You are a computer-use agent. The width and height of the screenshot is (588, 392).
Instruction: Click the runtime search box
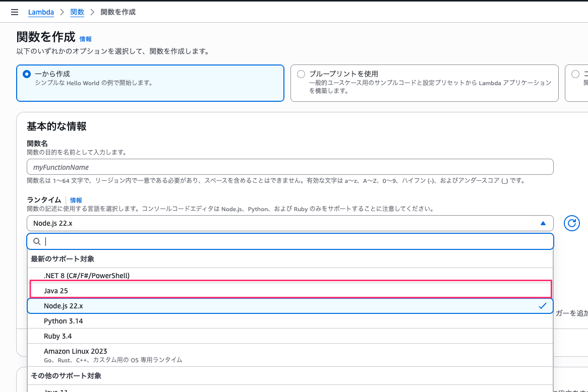click(x=202, y=241)
